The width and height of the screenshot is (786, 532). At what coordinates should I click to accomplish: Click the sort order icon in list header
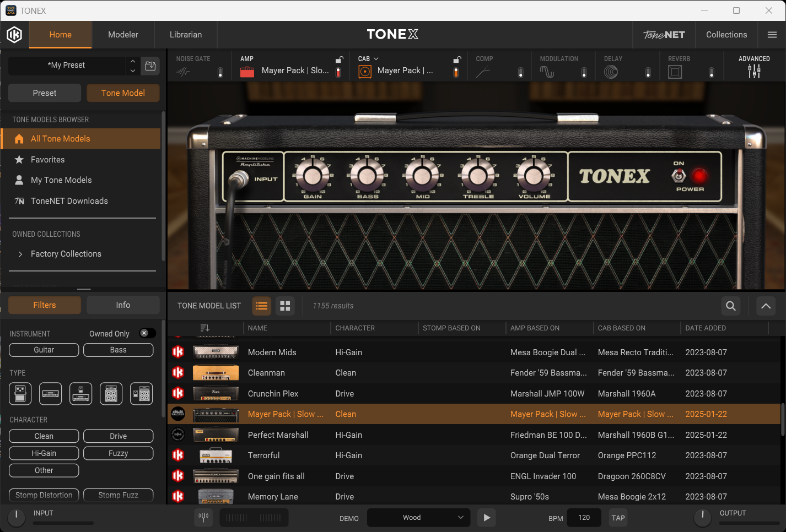click(x=204, y=328)
